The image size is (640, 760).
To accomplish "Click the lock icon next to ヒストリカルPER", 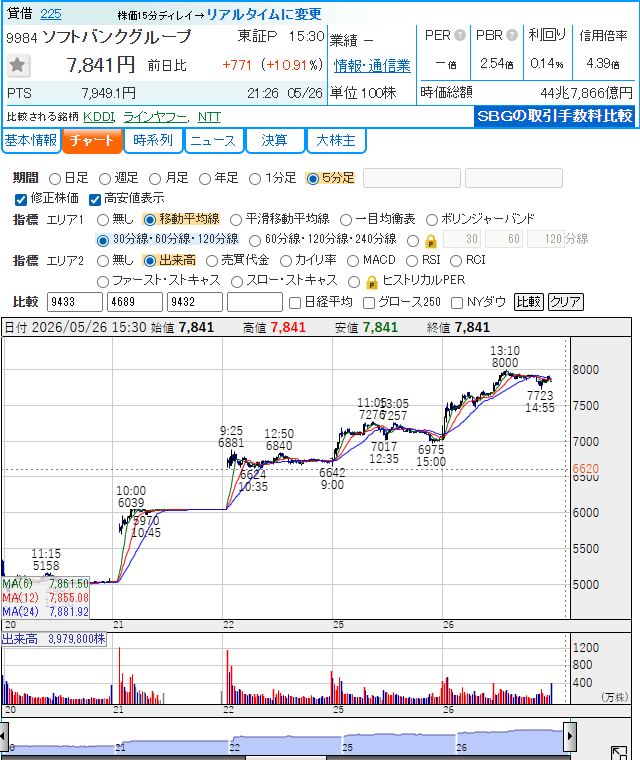I will point(372,282).
